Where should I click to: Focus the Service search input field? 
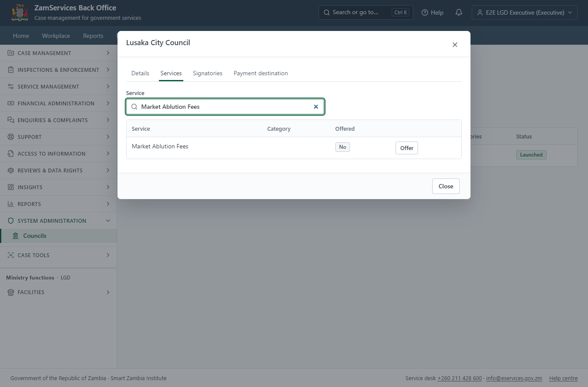click(225, 107)
